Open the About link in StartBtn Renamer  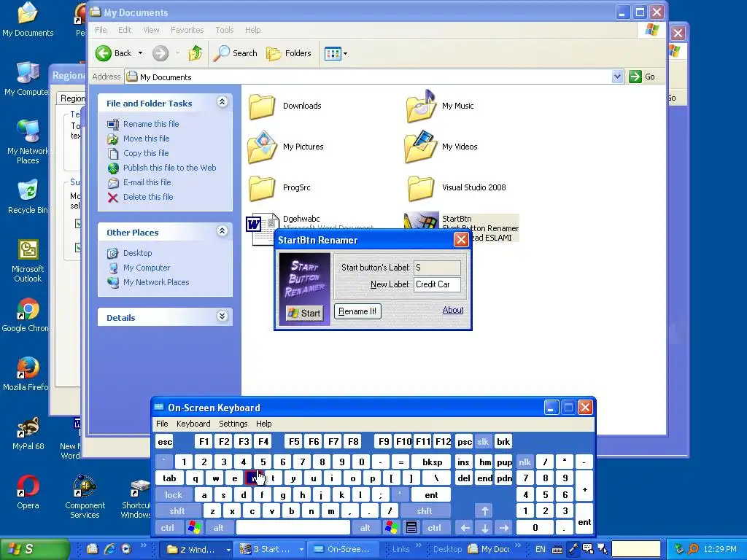point(452,310)
